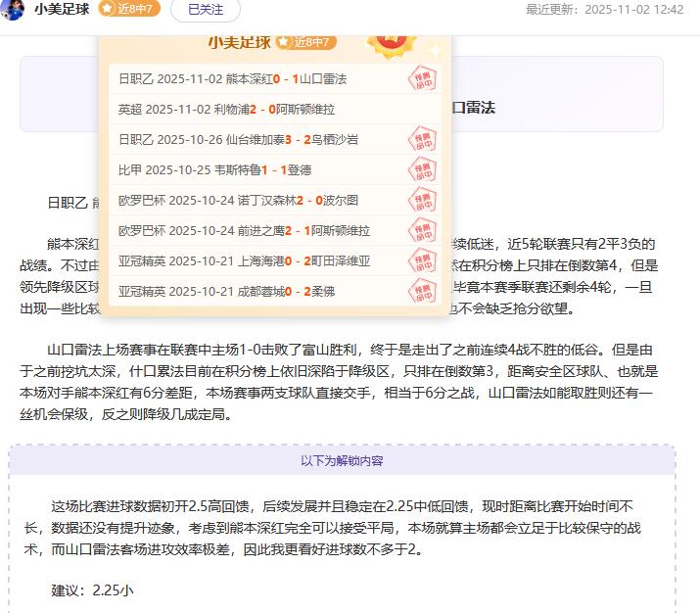Image resolution: width=700 pixels, height=613 pixels.
Task: Click the 预测命中 stamp on the 熊本深红 row
Action: [422, 78]
